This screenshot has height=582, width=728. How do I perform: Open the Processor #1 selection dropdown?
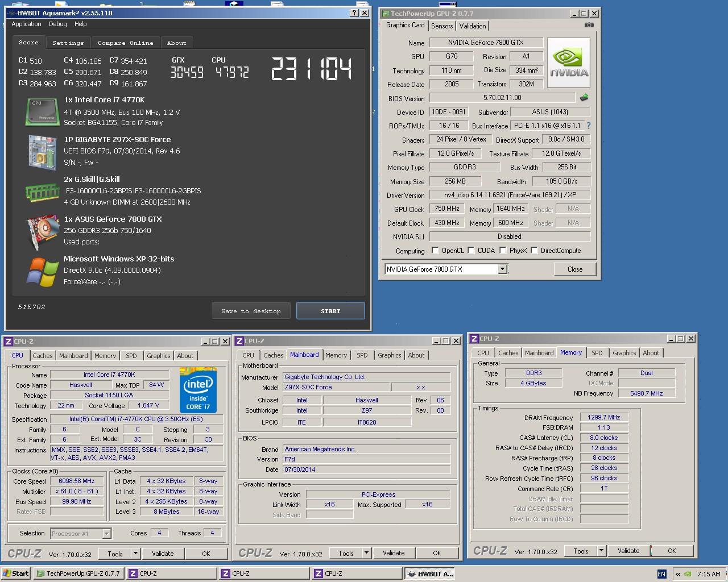pos(106,534)
